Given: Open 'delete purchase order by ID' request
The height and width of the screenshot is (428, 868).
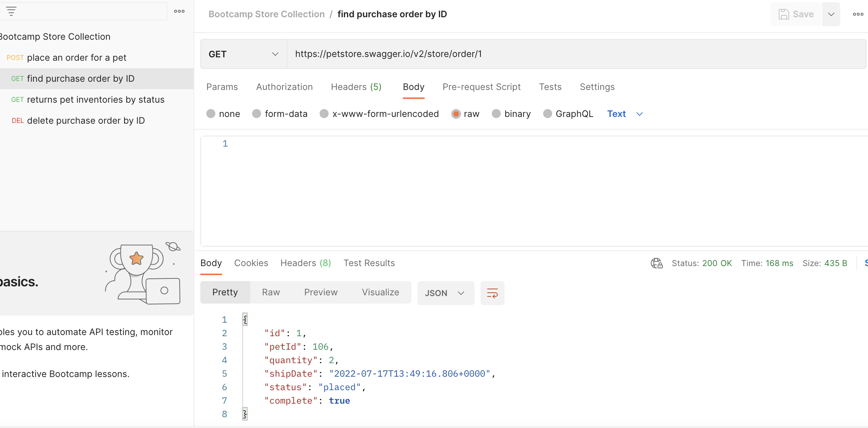Looking at the screenshot, I should [x=97, y=121].
